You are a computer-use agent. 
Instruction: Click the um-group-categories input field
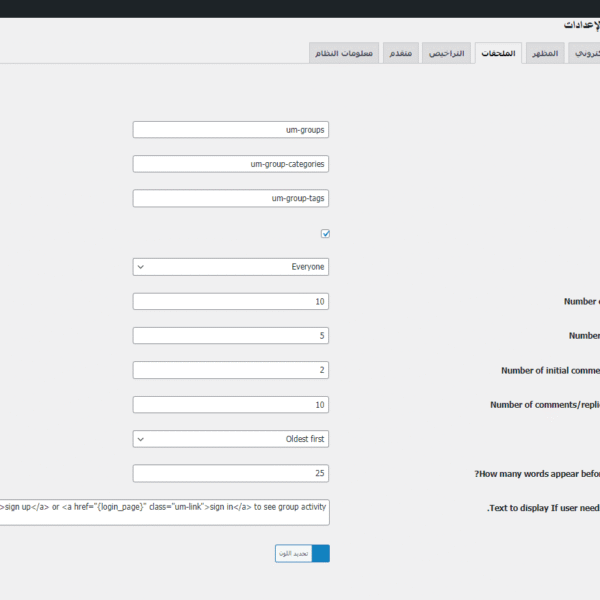[231, 164]
